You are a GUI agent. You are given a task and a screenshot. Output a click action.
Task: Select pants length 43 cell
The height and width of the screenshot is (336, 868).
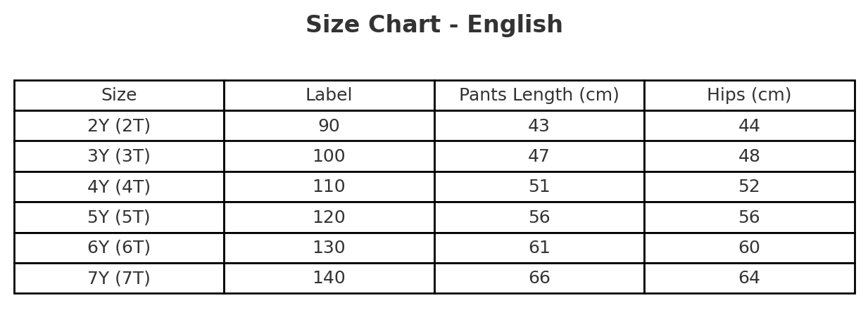point(539,126)
